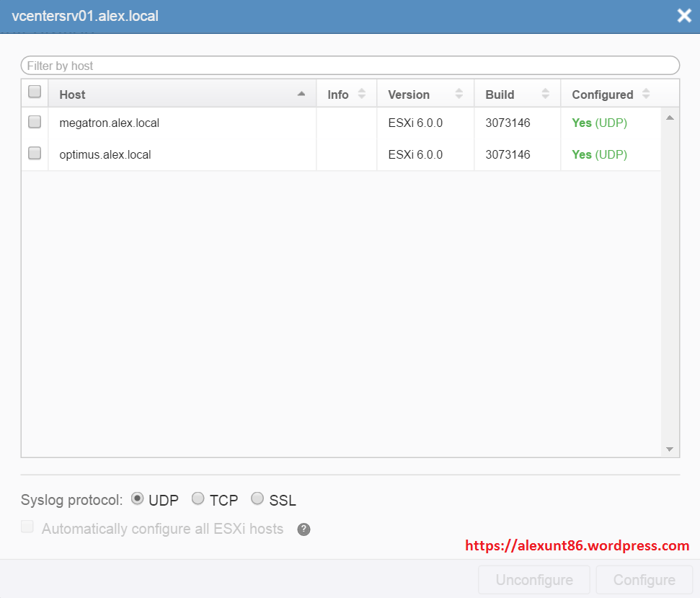Screen dimensions: 700x598
Task: Close the vcentersrv01.alex.local dialog
Action: pos(683,16)
